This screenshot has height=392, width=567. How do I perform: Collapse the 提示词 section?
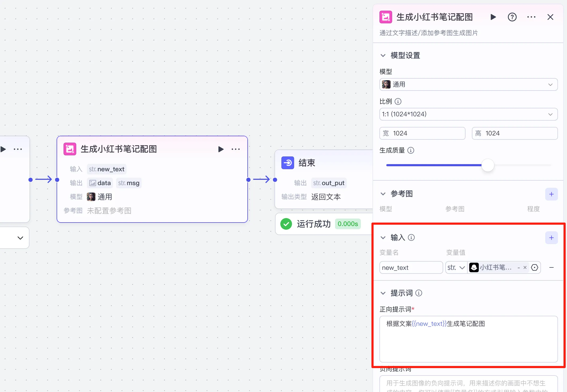tap(383, 293)
